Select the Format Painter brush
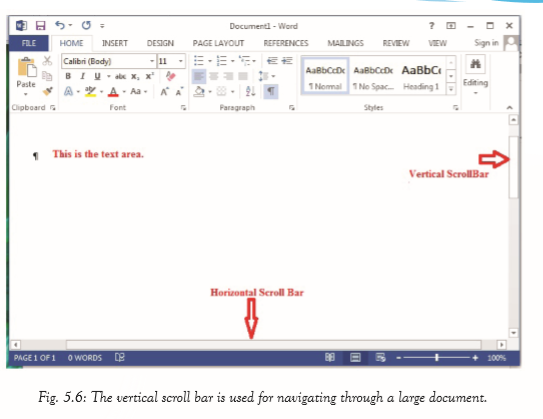The width and height of the screenshot is (543, 419). click(47, 91)
